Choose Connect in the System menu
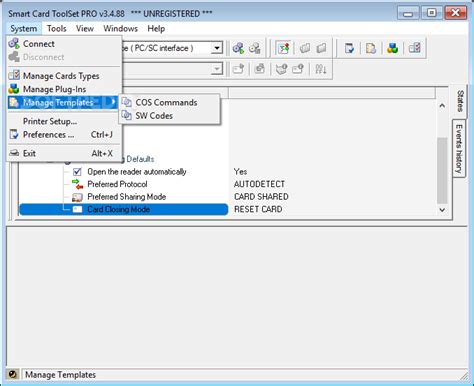Image resolution: width=474 pixels, height=386 pixels. 64,44
